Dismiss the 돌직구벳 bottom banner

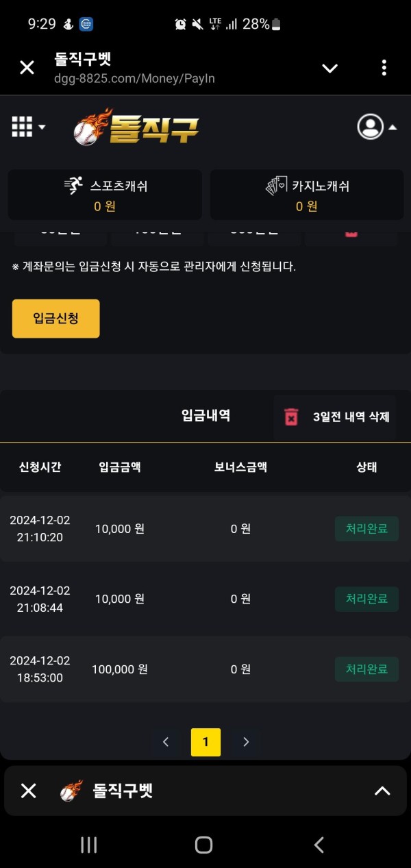[28, 791]
